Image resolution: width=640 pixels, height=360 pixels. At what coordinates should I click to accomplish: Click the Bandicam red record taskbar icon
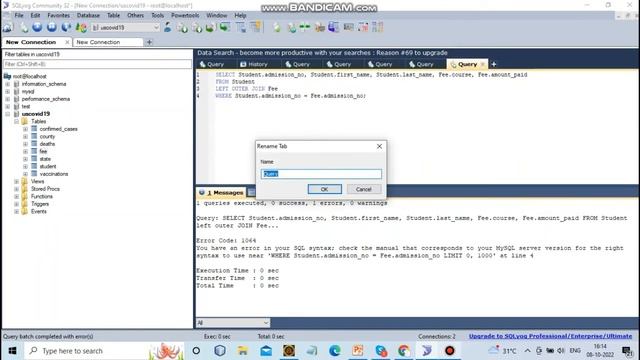tap(450, 351)
